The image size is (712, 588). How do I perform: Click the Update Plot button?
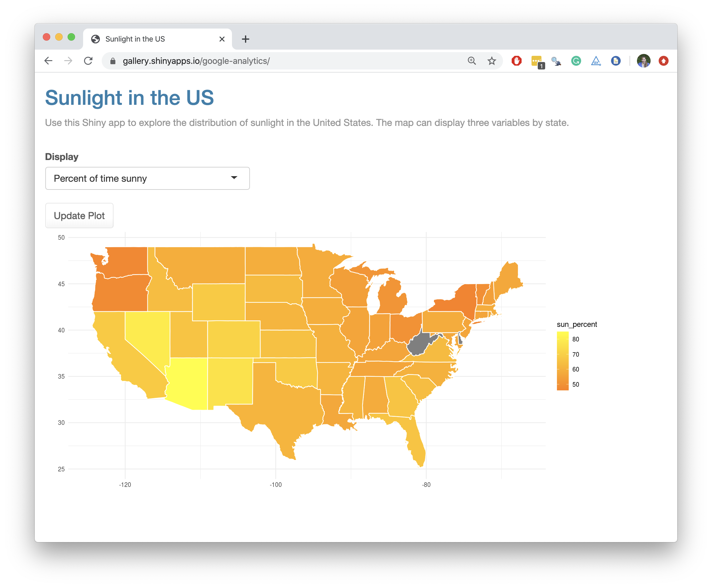tap(79, 216)
